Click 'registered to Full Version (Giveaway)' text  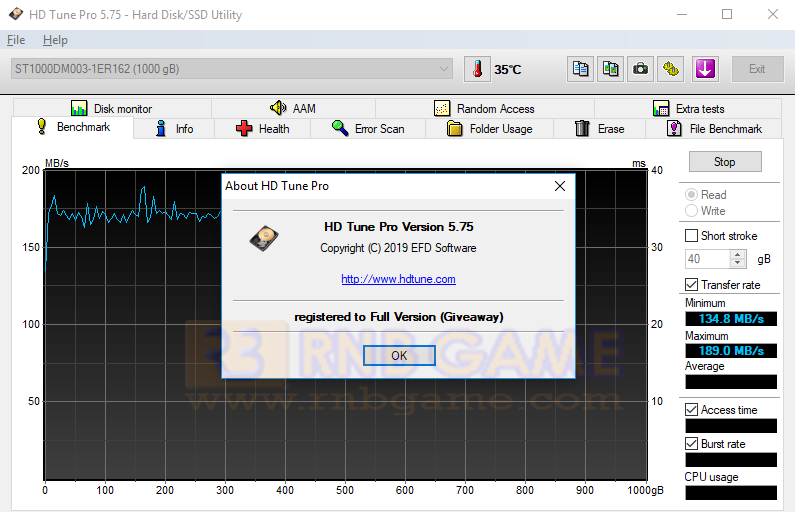[x=399, y=317]
